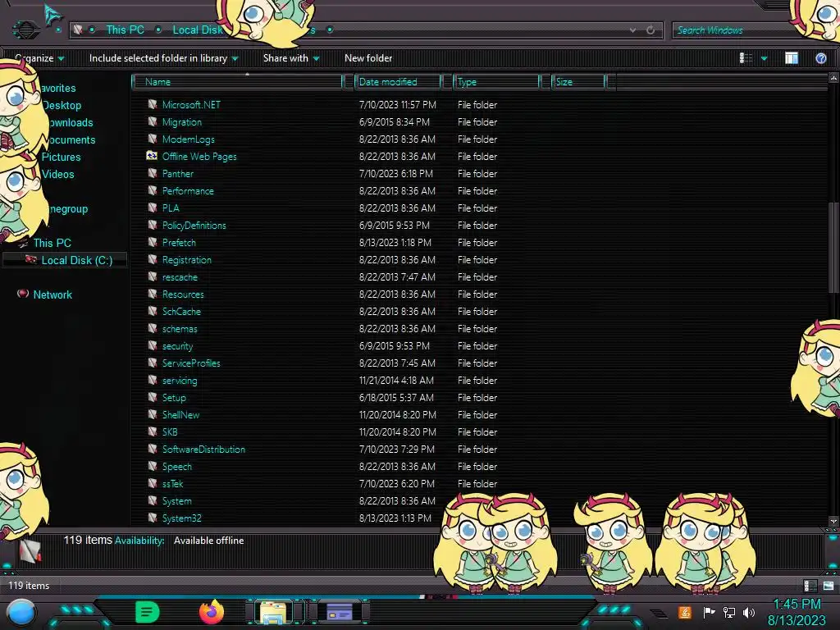
Task: Sort by Type column header
Action: (496, 82)
